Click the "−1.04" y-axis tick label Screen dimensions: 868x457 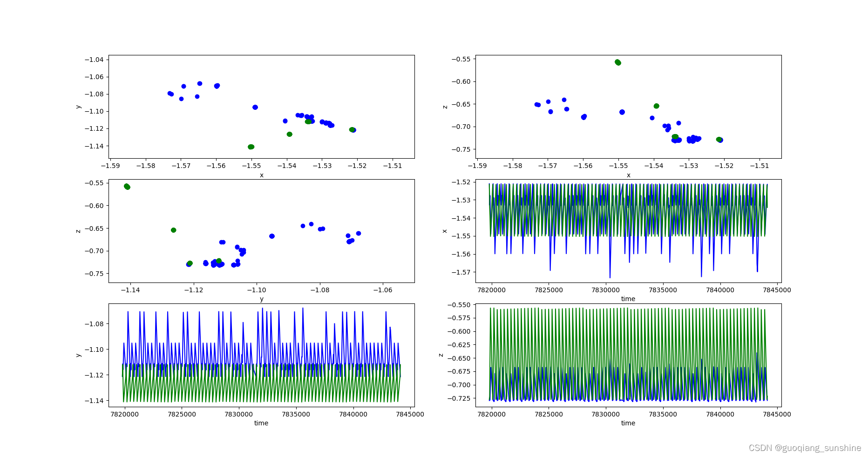click(x=94, y=60)
